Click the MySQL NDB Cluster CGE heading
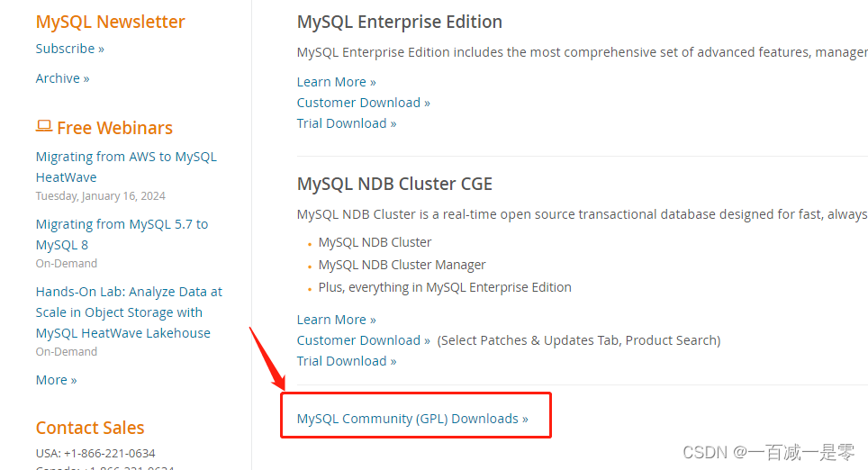The width and height of the screenshot is (868, 470). [394, 184]
